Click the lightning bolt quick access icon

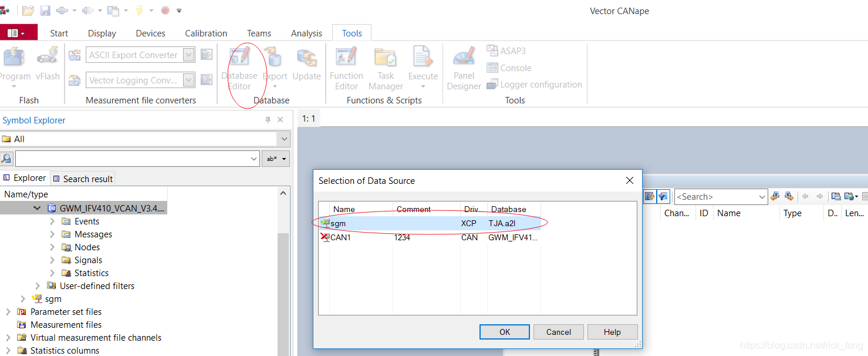[140, 11]
